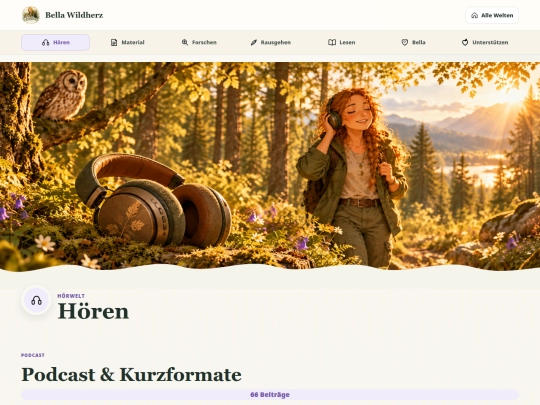Click the round headphones icon beside Hören heading
Image resolution: width=540 pixels, height=405 pixels.
37,300
